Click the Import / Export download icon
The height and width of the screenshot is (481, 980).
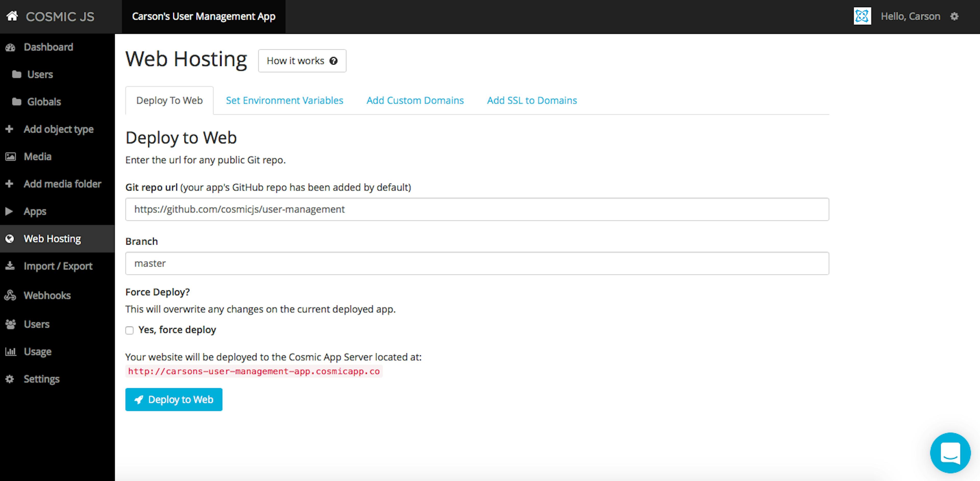10,265
